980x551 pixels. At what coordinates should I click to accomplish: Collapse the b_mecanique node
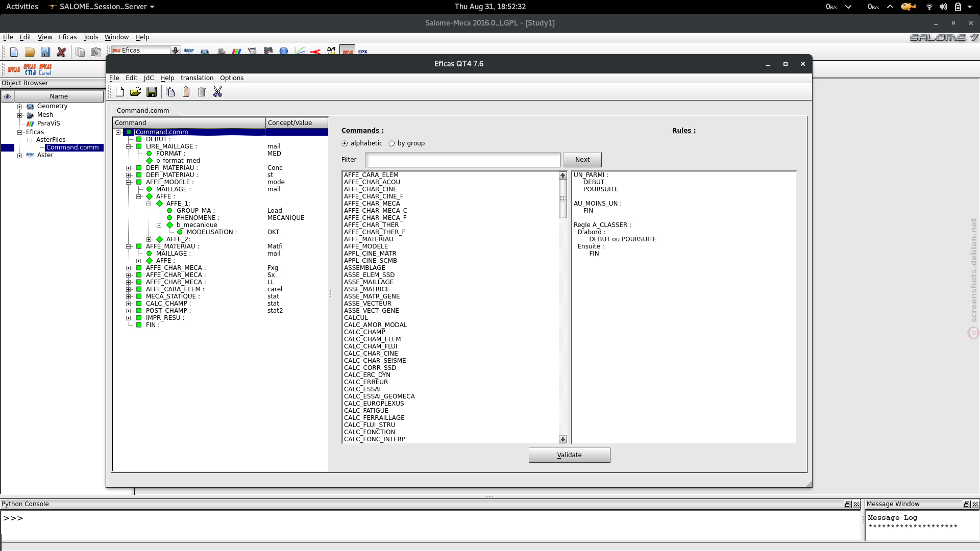(x=159, y=225)
